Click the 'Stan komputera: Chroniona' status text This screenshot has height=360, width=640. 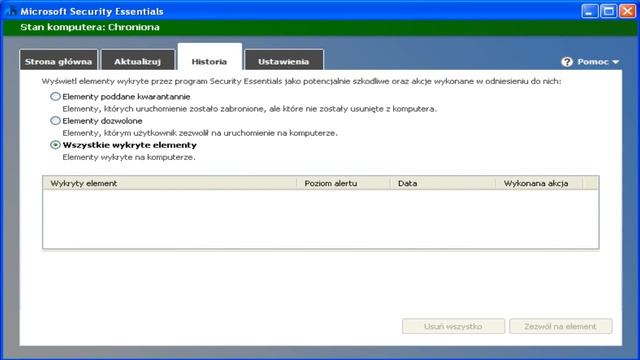tap(90, 27)
